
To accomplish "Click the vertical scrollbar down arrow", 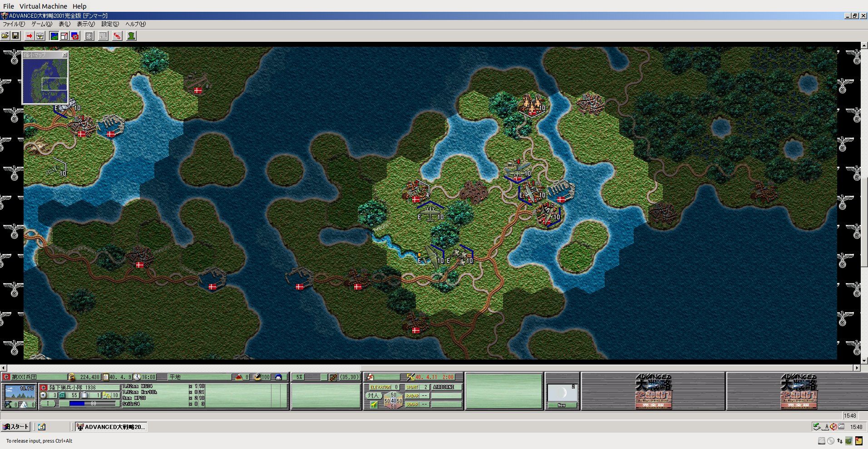I will pyautogui.click(x=864, y=361).
